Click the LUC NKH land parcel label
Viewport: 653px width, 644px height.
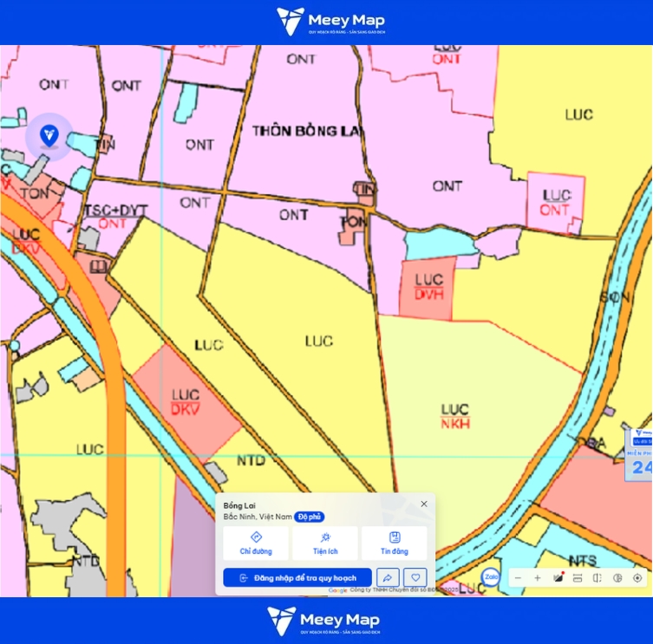[455, 416]
